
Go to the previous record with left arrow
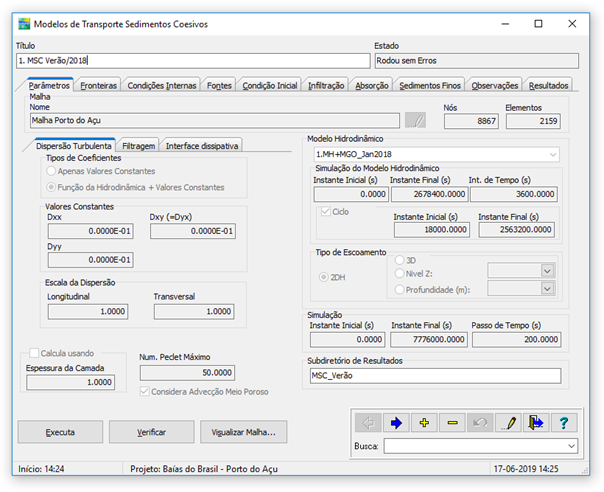point(368,423)
